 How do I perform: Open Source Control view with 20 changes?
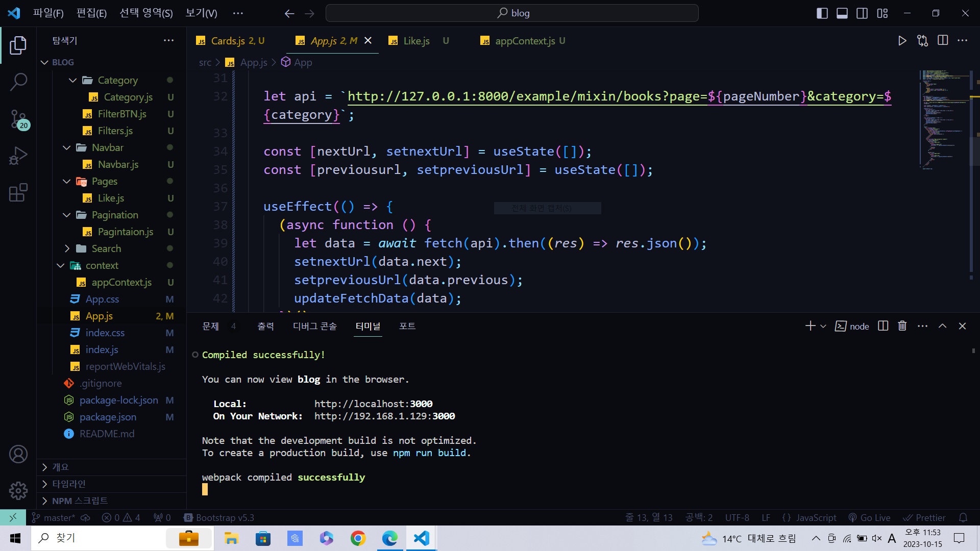(x=18, y=119)
